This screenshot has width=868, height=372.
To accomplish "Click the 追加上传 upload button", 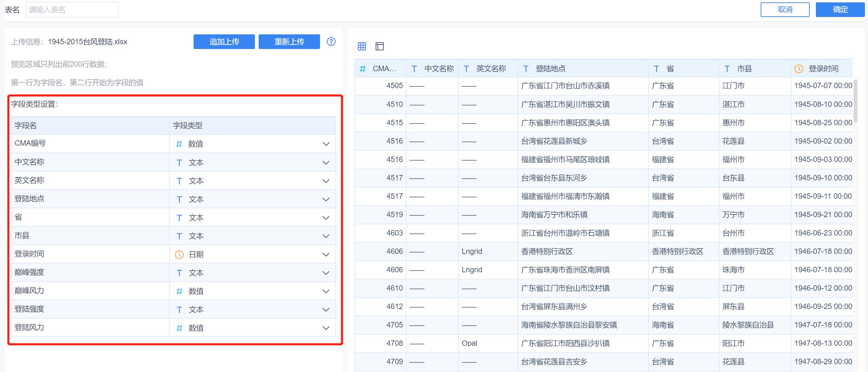I will pos(224,42).
